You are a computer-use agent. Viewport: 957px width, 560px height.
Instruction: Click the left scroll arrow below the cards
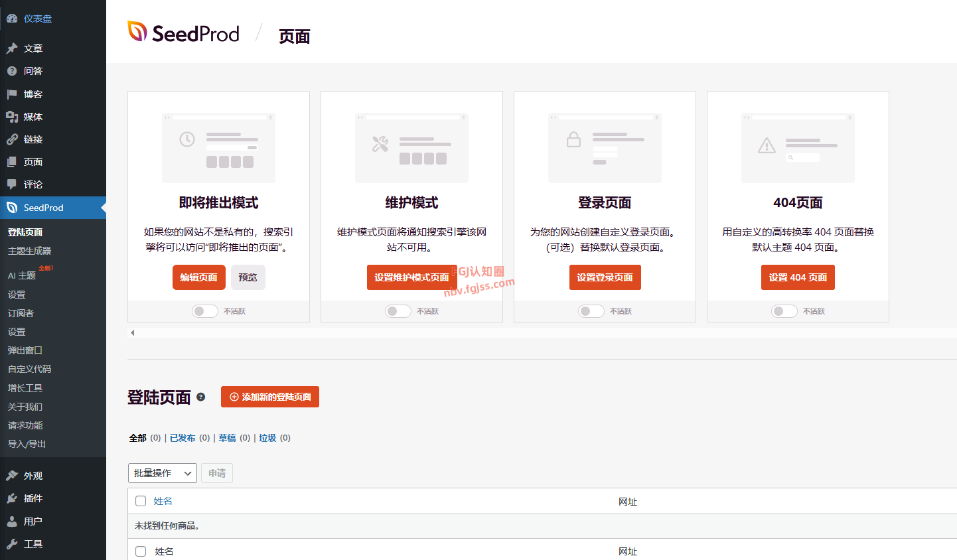133,332
